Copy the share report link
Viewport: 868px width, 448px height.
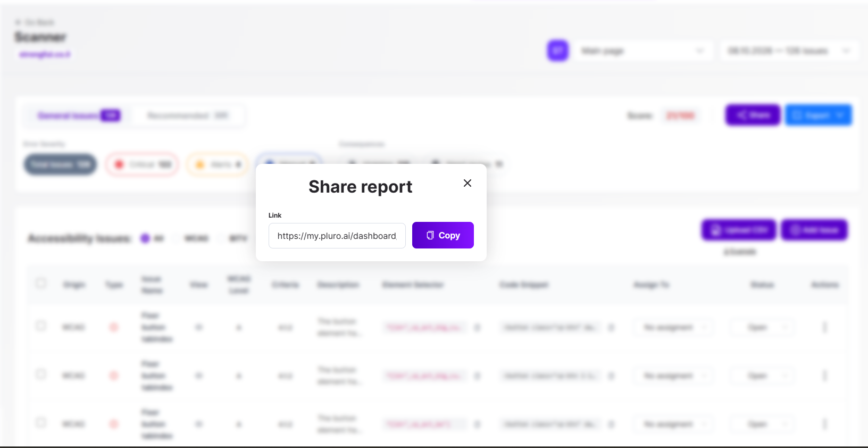click(443, 235)
